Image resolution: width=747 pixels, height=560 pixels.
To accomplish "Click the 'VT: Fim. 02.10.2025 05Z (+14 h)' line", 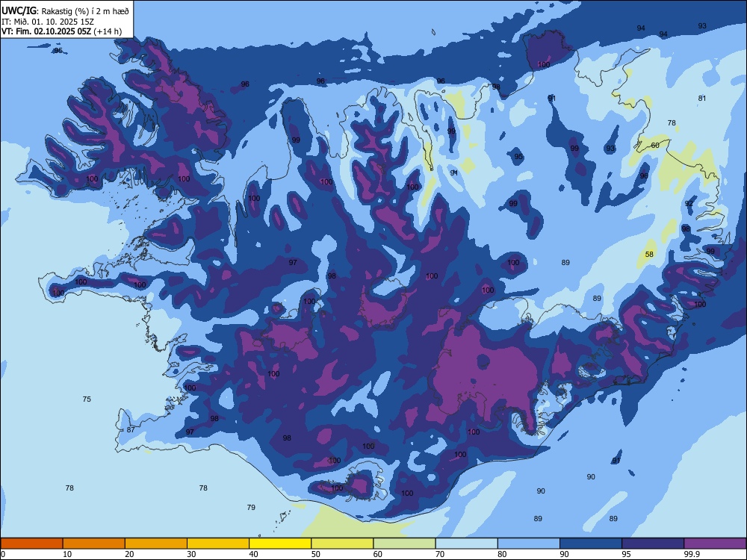I will pyautogui.click(x=61, y=31).
